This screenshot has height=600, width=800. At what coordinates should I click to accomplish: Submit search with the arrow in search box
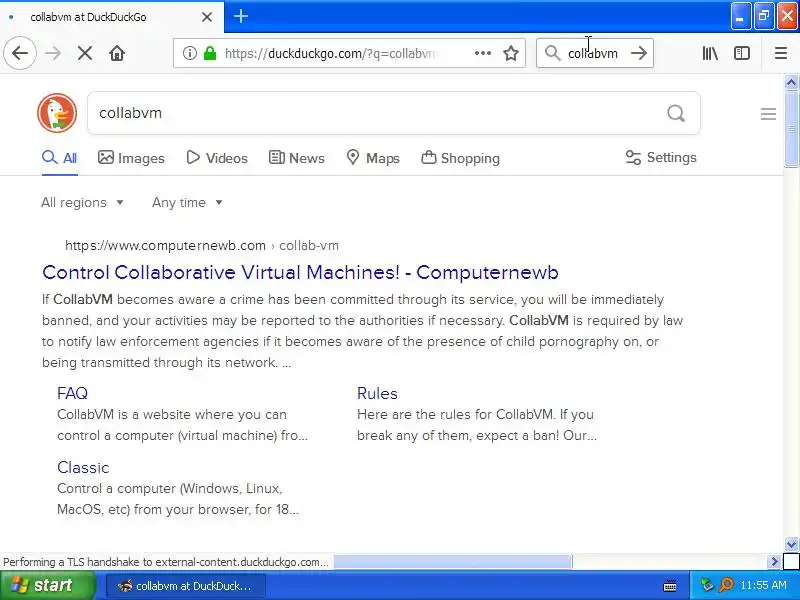pyautogui.click(x=639, y=53)
